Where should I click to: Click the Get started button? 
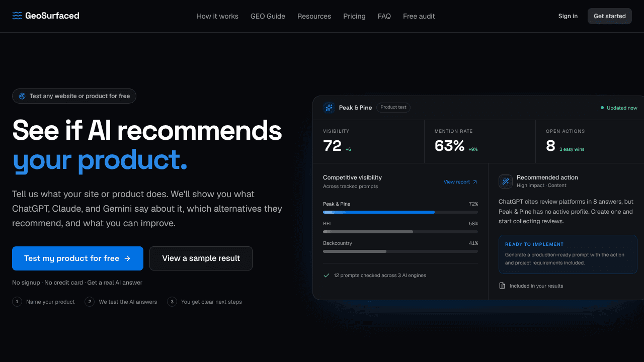(610, 16)
